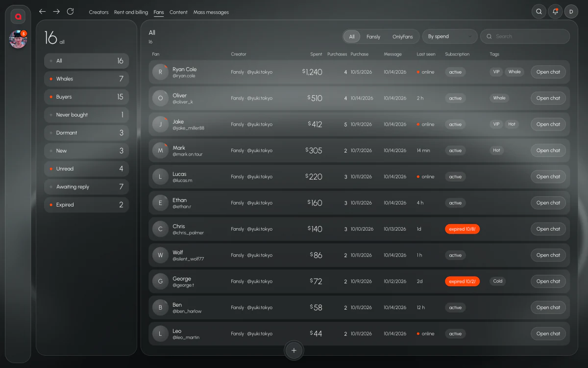Screen dimensions: 588x368
Task: Open the By spend sort dropdown
Action: tap(450, 36)
